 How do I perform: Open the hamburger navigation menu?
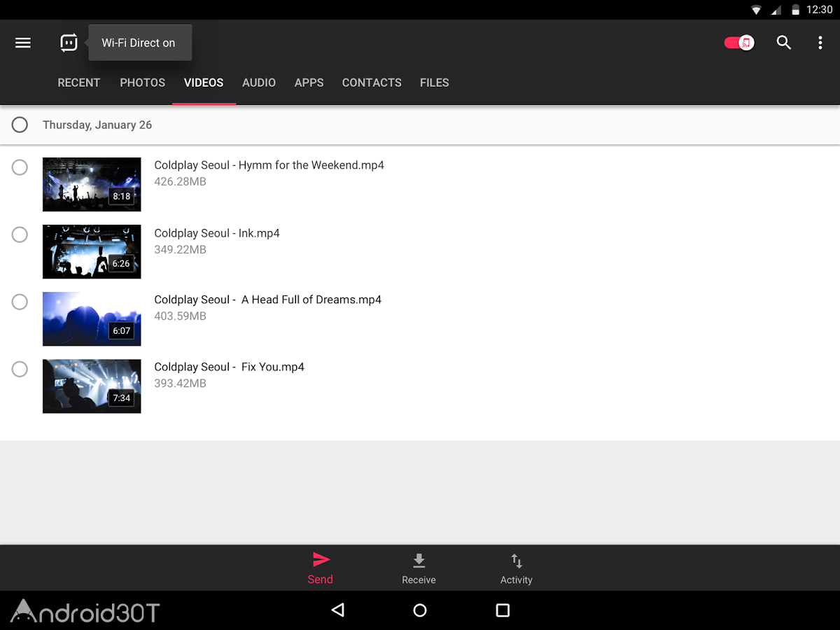tap(23, 43)
